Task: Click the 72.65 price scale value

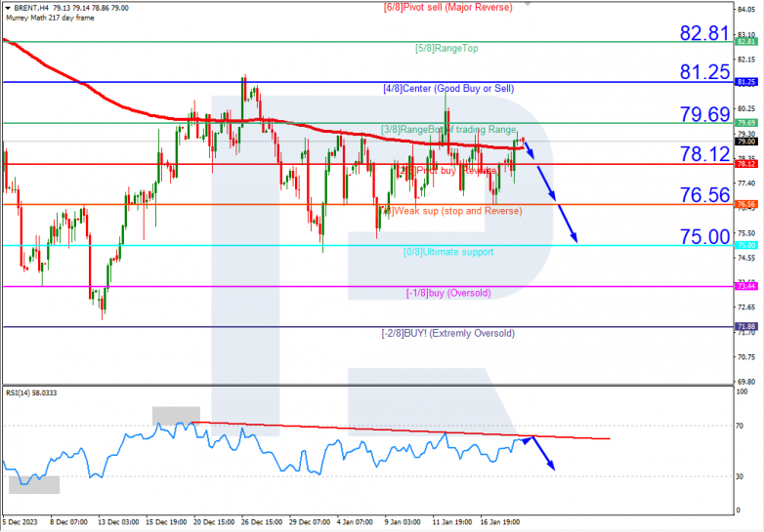Action: pyautogui.click(x=746, y=307)
